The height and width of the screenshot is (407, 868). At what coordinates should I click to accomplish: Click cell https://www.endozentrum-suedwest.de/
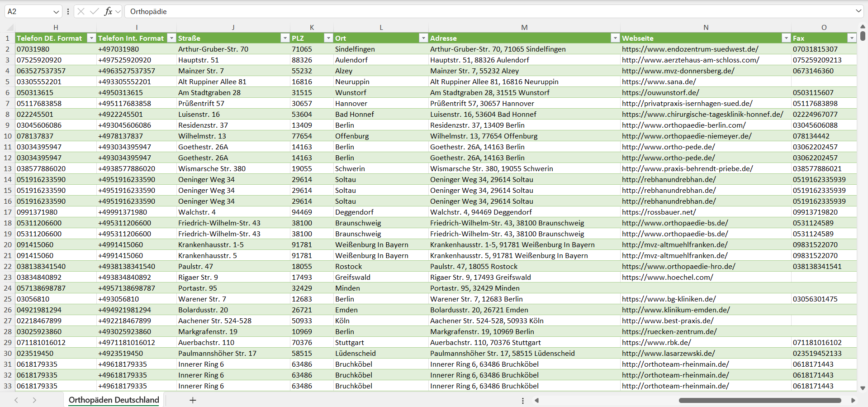[706, 49]
